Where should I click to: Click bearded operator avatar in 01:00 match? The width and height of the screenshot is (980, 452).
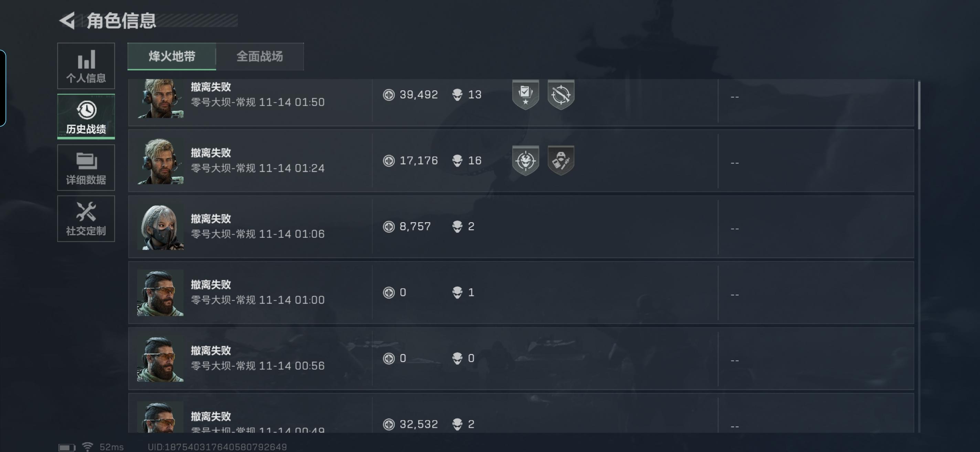pyautogui.click(x=160, y=292)
